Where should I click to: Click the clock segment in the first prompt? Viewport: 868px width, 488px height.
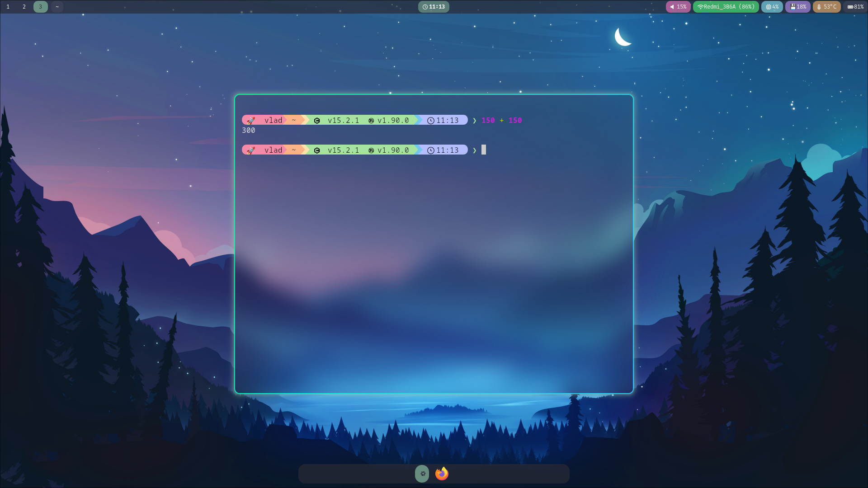pos(443,120)
